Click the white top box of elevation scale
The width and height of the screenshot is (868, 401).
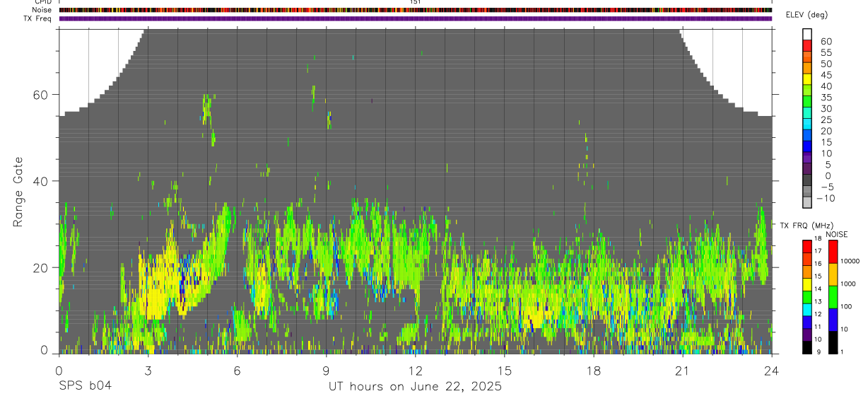(808, 35)
